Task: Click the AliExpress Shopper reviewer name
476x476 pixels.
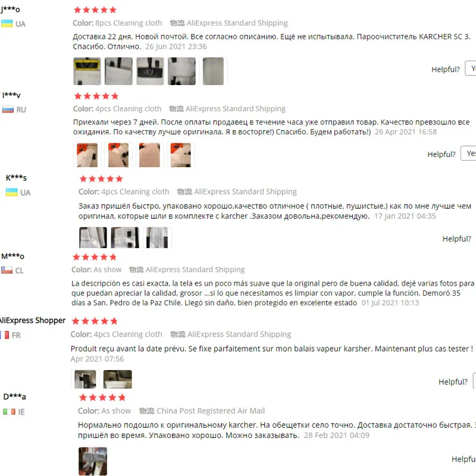Action: pos(33,320)
